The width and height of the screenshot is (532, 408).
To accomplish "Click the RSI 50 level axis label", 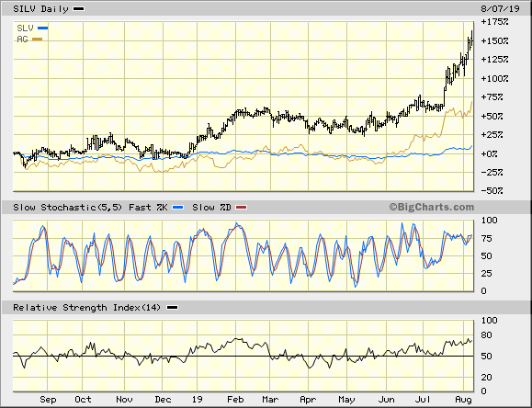I will pyautogui.click(x=487, y=356).
